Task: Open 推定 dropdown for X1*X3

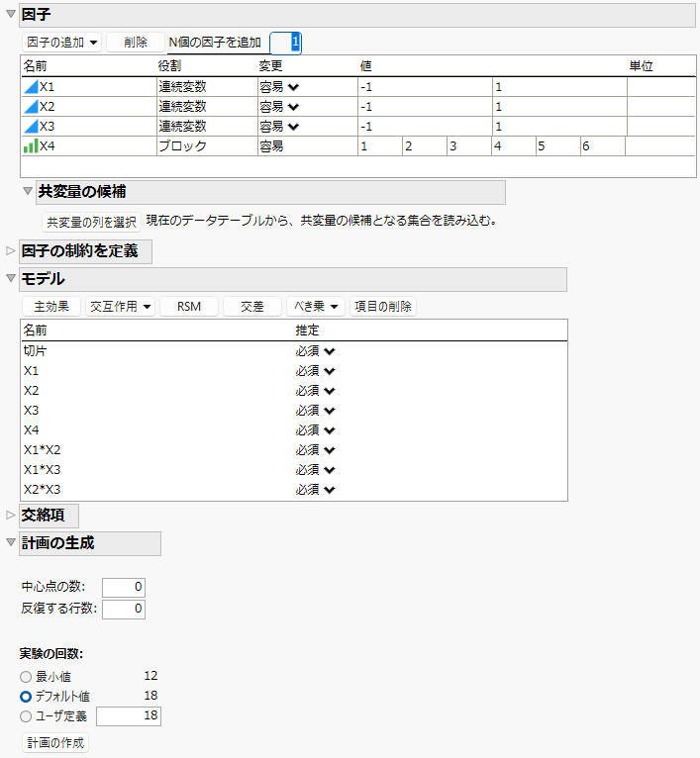Action: (x=330, y=470)
